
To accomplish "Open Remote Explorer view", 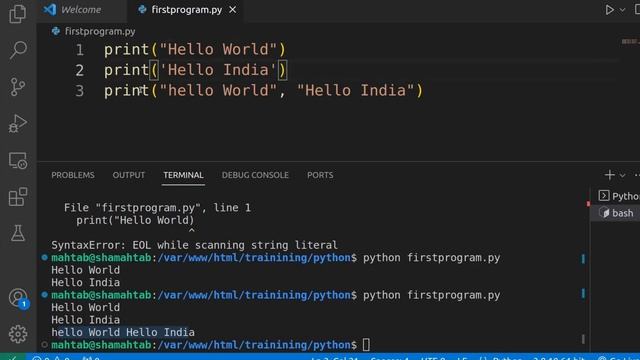I will click(x=18, y=160).
